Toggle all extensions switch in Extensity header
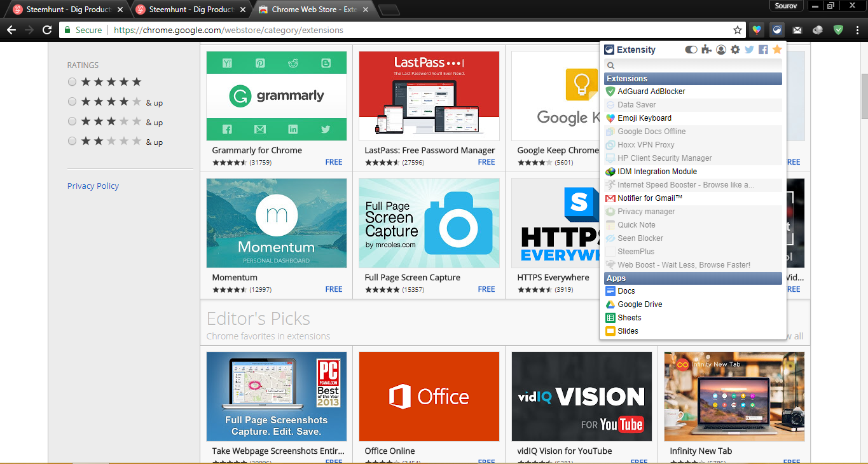 [691, 50]
